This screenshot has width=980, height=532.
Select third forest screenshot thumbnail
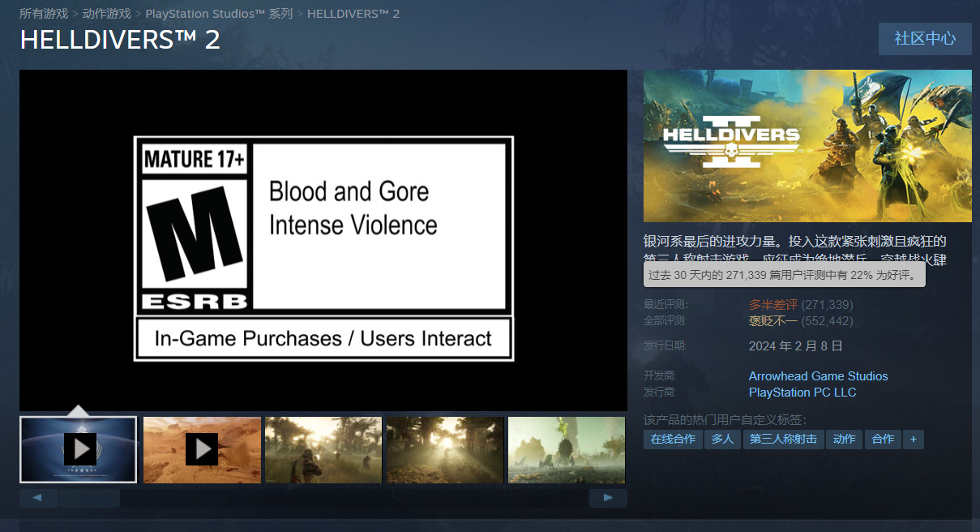click(x=323, y=449)
